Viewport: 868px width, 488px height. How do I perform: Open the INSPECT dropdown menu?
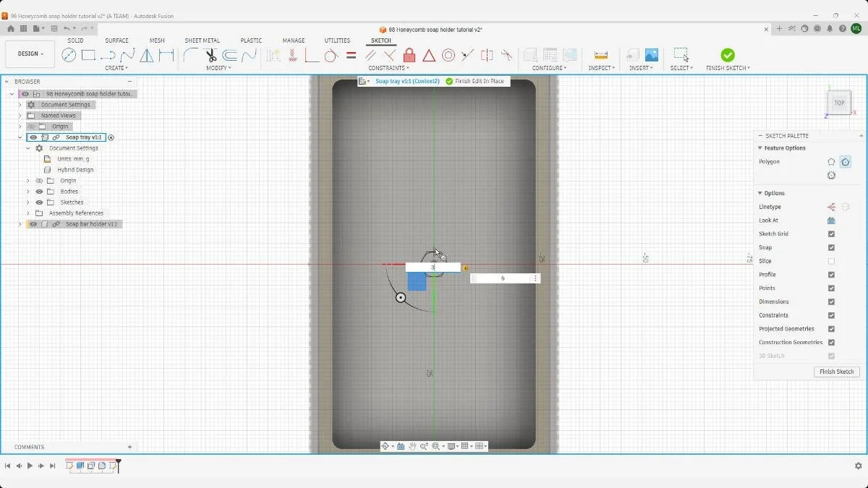(601, 68)
